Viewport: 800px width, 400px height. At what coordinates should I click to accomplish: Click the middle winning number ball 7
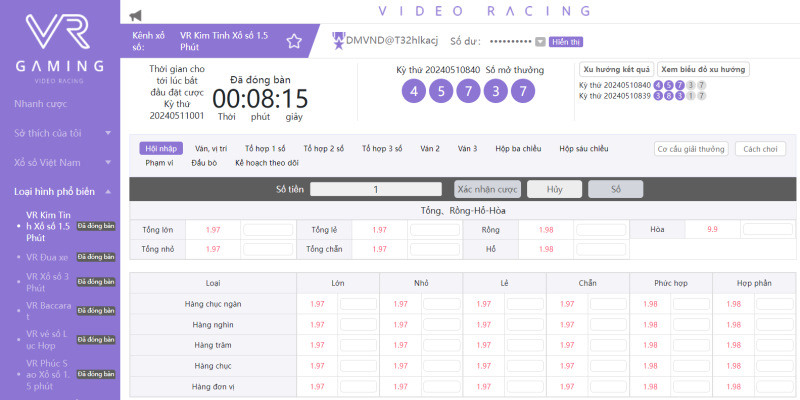click(x=467, y=91)
